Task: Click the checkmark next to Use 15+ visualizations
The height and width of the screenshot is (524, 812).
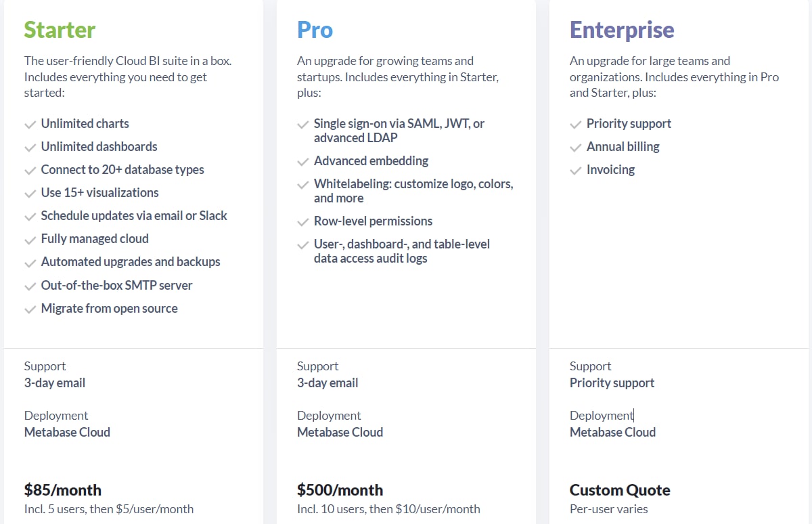Action: click(30, 194)
